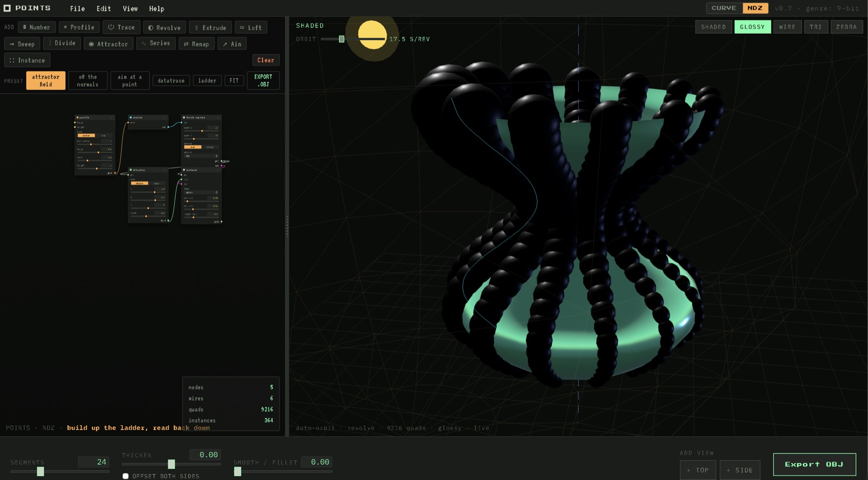Click the EXPORT .OBJ preset-row button
This screenshot has height=480, width=868.
263,80
